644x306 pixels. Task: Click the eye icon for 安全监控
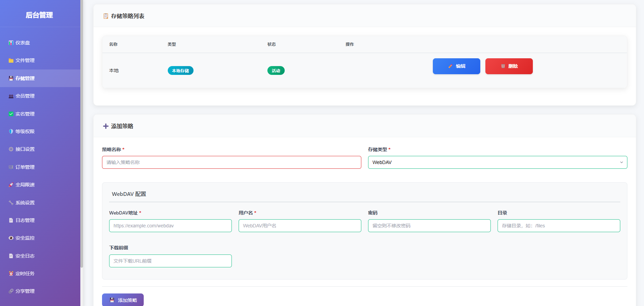pyautogui.click(x=11, y=238)
